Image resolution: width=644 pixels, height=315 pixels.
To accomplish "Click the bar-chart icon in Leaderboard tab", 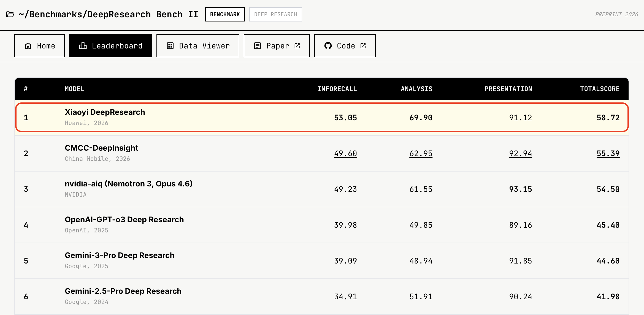I will tap(83, 46).
